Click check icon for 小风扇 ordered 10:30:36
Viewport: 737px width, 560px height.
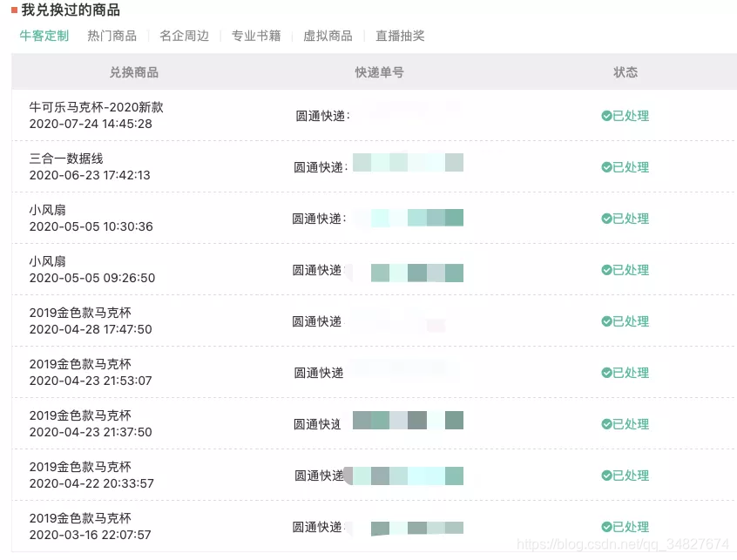(606, 219)
